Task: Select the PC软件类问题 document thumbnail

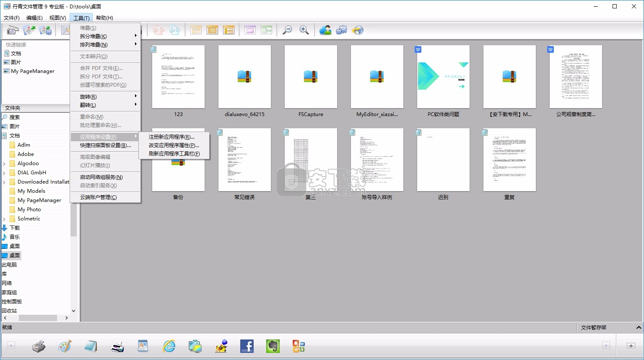Action: click(443, 77)
